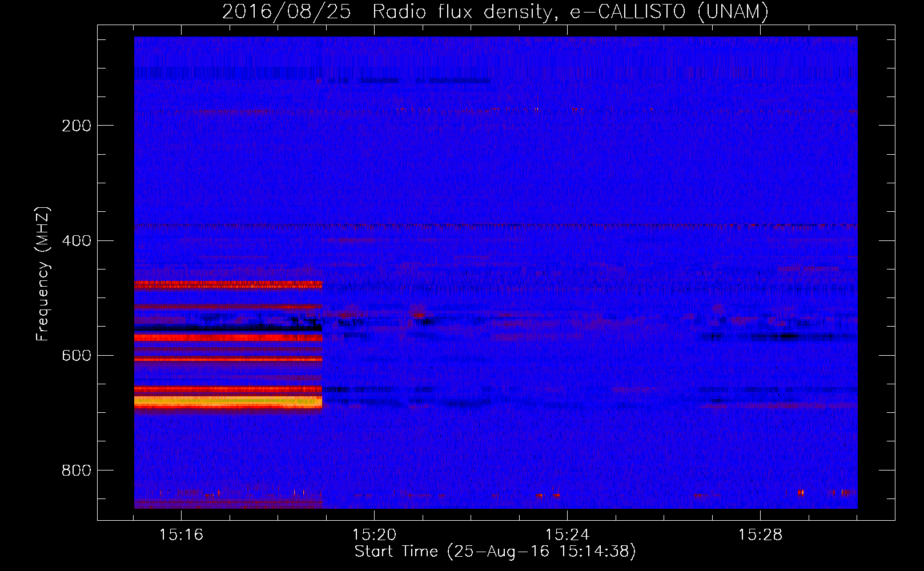Click the 15:28 time tick label
This screenshot has height=571, width=924.
[760, 534]
